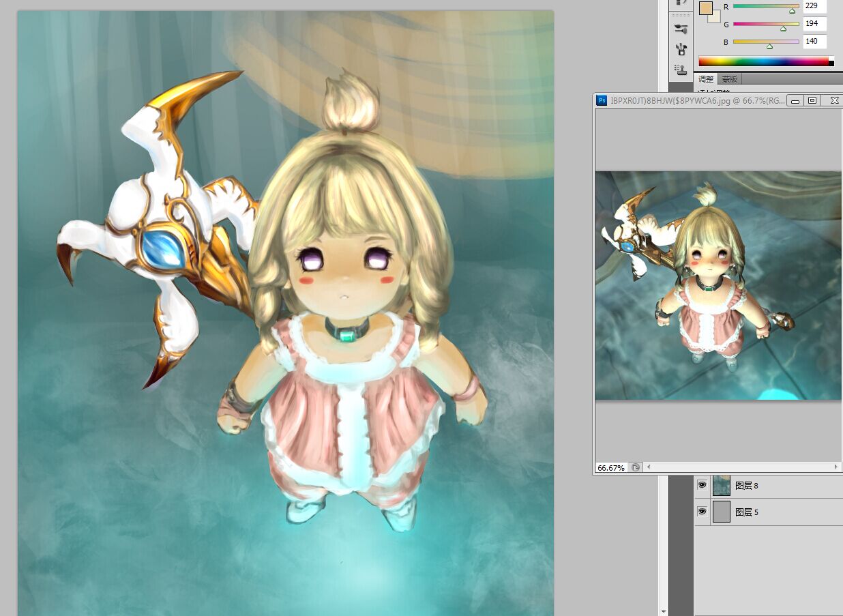Hide 图层 8 using its eye icon
The width and height of the screenshot is (843, 616).
(702, 485)
